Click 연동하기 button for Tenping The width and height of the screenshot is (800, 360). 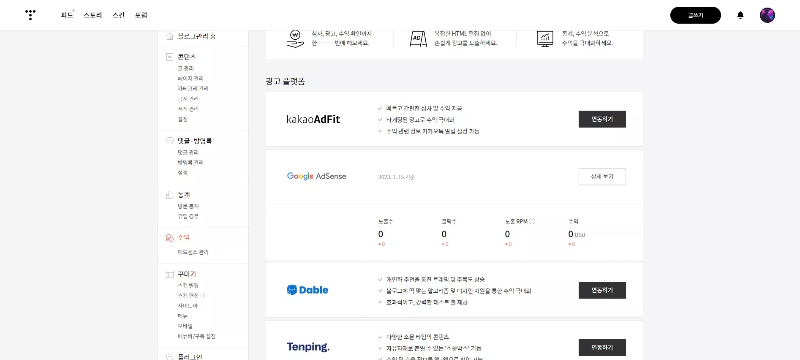(x=602, y=347)
